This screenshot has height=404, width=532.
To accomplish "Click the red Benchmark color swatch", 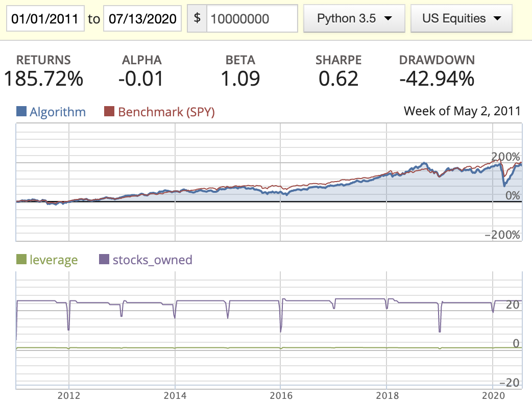I will tap(109, 112).
